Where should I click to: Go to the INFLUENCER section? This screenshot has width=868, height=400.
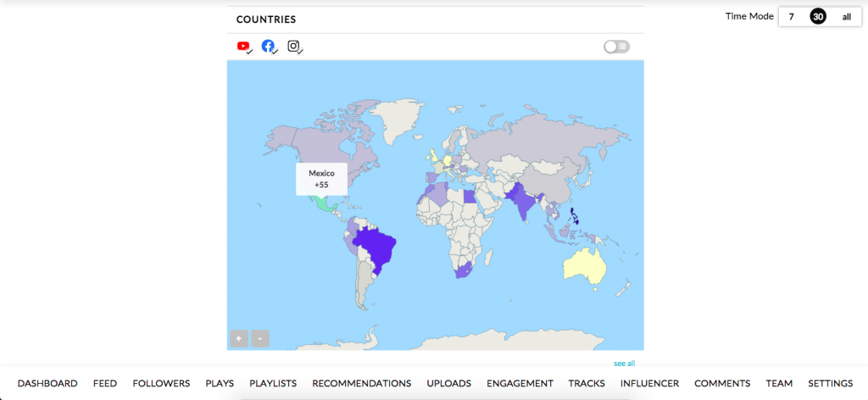click(649, 383)
